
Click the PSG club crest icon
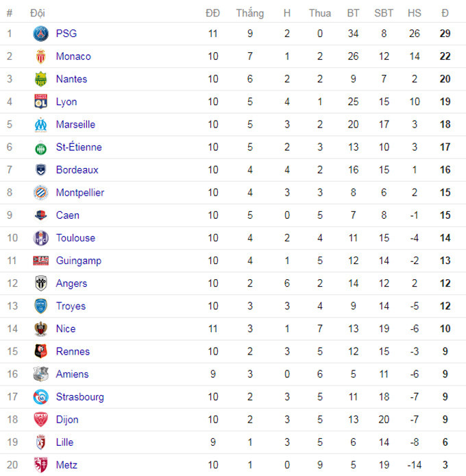[40, 34]
